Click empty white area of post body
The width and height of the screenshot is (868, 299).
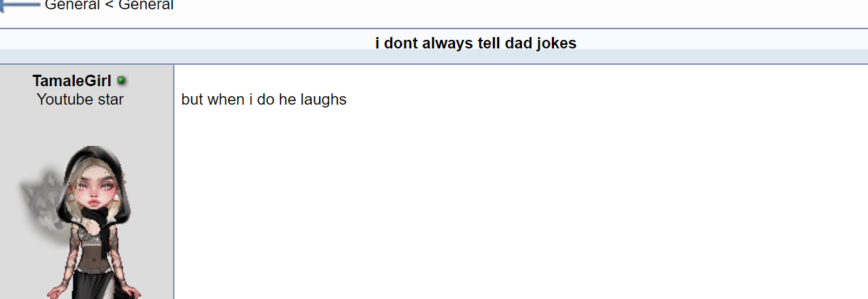(x=520, y=206)
